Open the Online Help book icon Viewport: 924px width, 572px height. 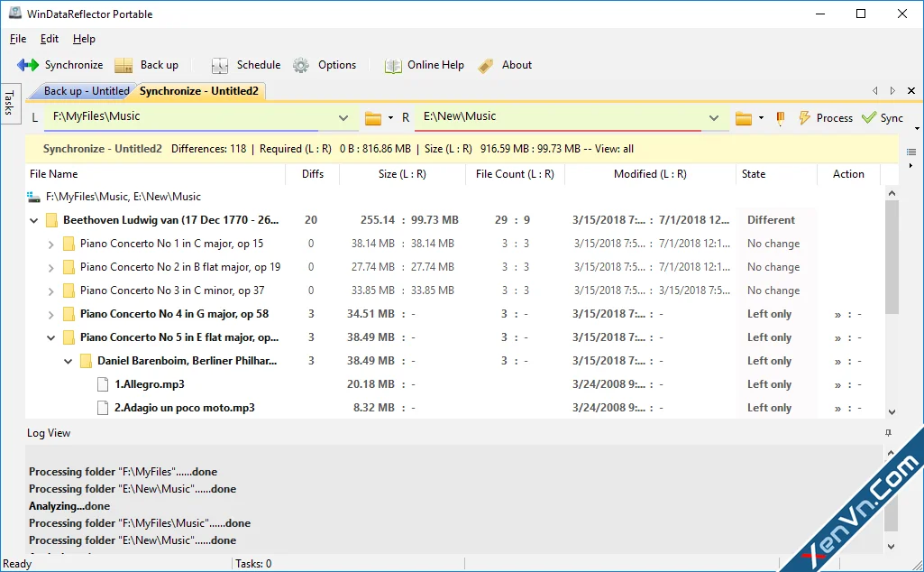click(x=393, y=66)
